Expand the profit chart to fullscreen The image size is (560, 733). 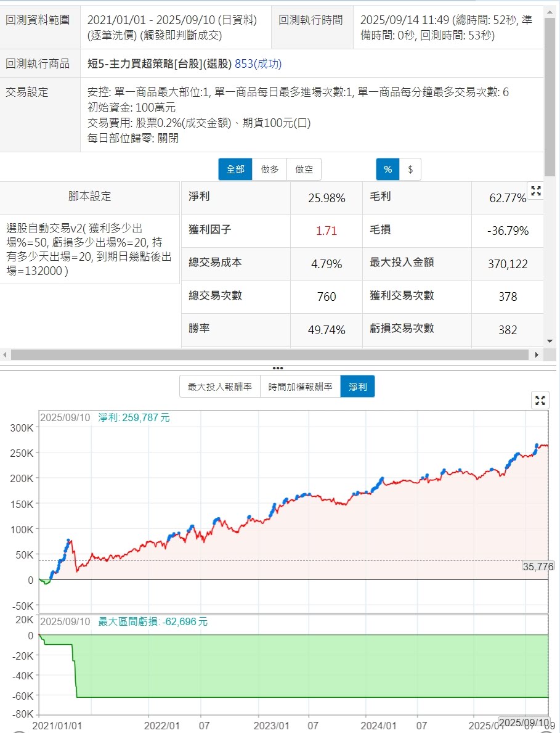(540, 400)
